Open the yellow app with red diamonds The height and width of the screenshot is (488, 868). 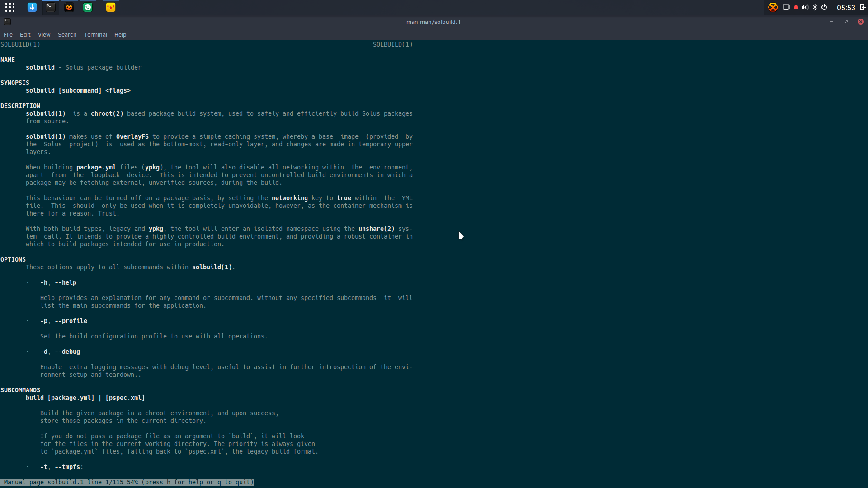111,7
